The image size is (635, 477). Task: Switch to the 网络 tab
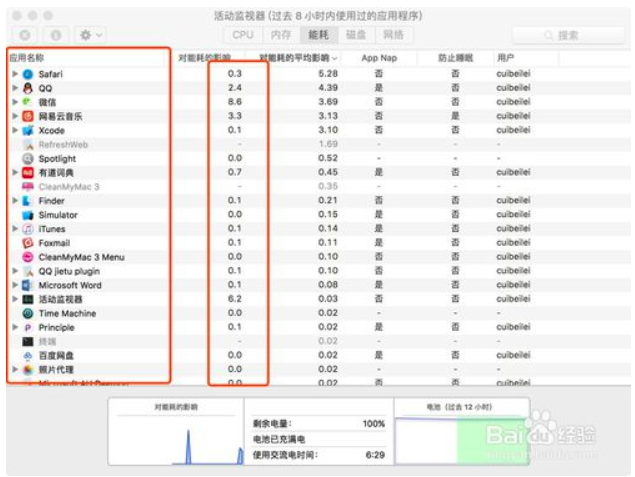(x=394, y=35)
